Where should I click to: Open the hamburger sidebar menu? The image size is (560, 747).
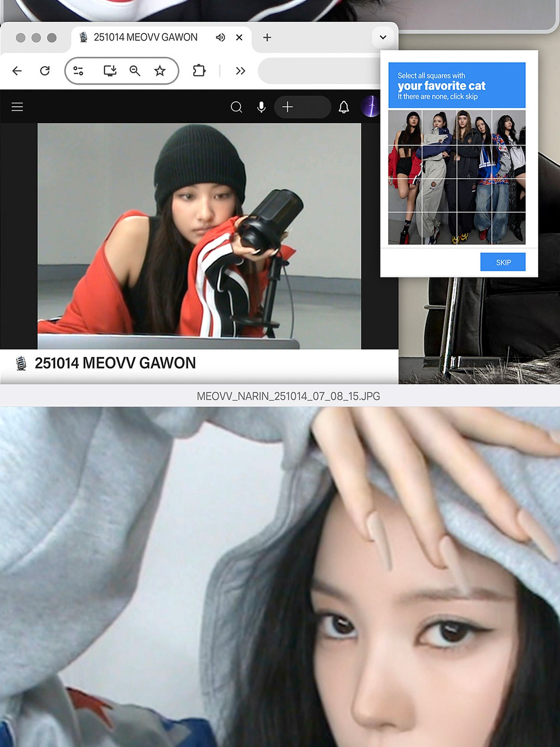click(17, 107)
